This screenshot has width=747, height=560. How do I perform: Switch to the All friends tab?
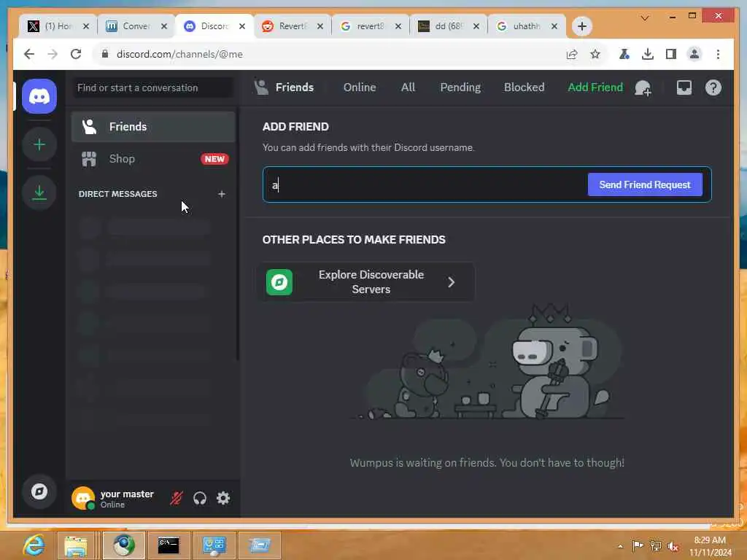(x=408, y=87)
